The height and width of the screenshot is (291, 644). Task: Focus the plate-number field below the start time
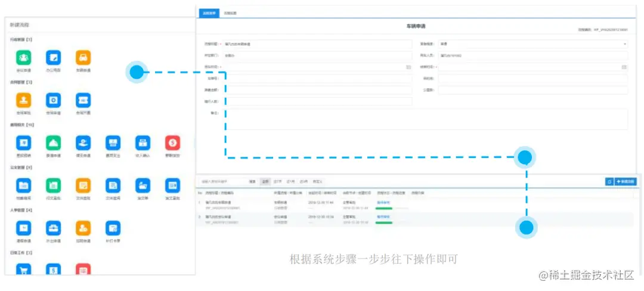pos(317,78)
